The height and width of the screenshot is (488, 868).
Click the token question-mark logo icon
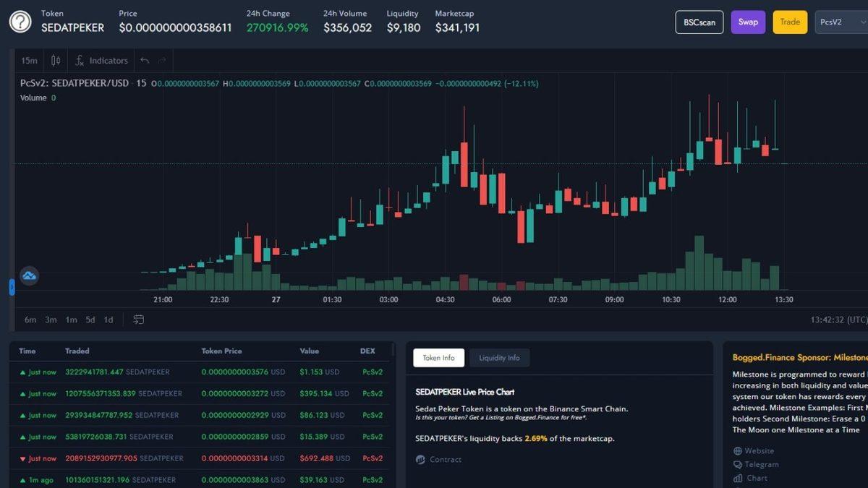coord(20,22)
